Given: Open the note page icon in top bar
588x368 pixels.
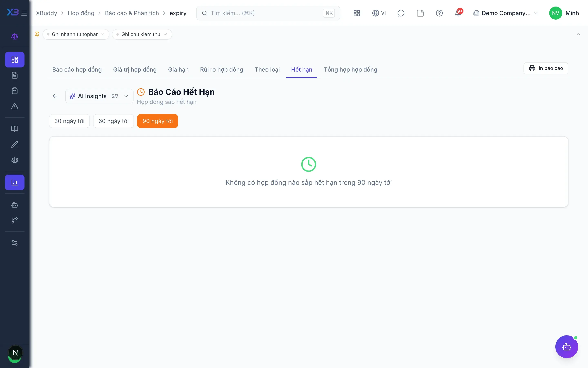Looking at the screenshot, I should [x=420, y=13].
